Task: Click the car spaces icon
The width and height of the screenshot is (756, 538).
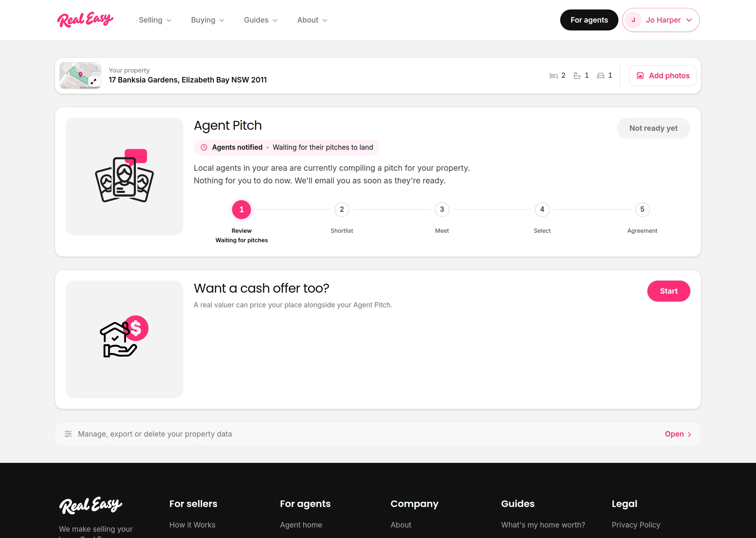Action: point(600,76)
